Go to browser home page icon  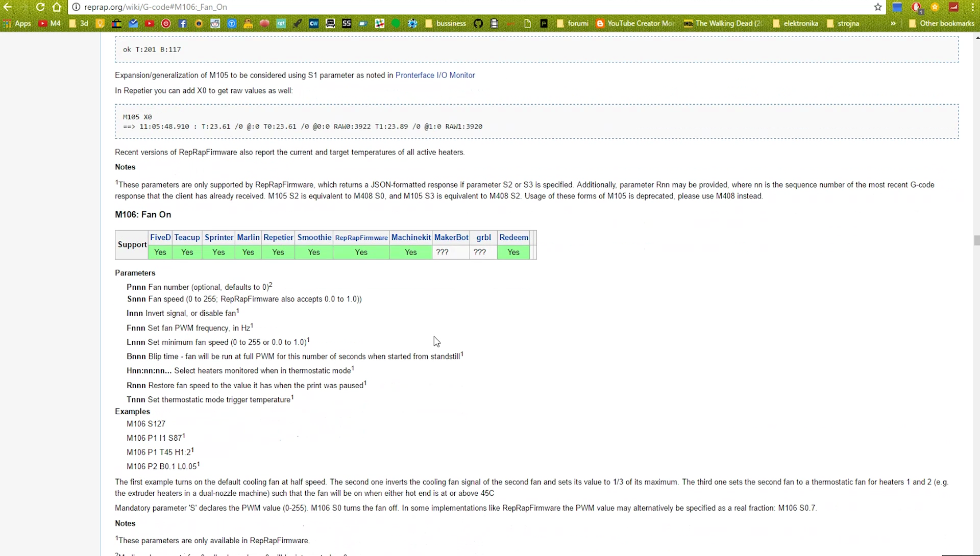tap(57, 7)
